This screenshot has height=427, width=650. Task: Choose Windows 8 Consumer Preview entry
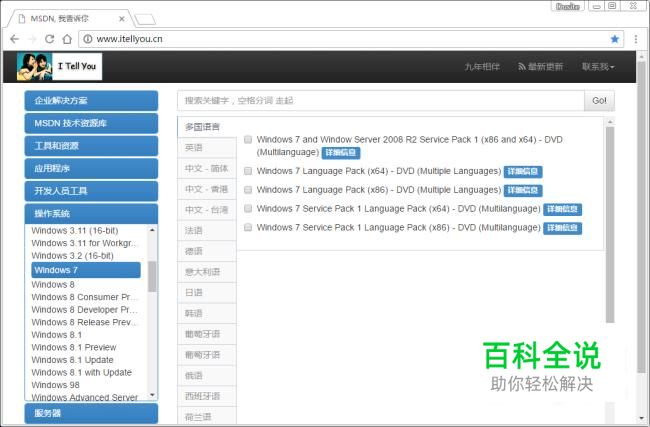[85, 297]
